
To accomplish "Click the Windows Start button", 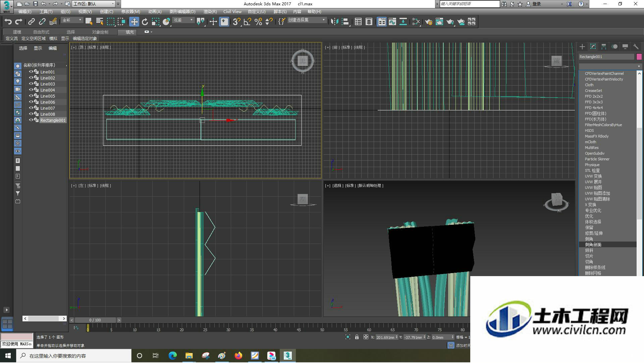I will pos(8,356).
